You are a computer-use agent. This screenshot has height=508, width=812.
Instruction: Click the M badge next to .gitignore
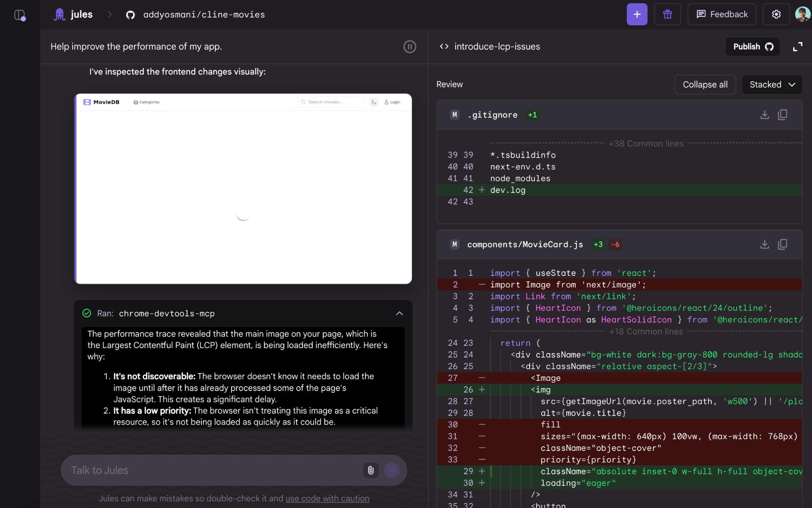[455, 115]
